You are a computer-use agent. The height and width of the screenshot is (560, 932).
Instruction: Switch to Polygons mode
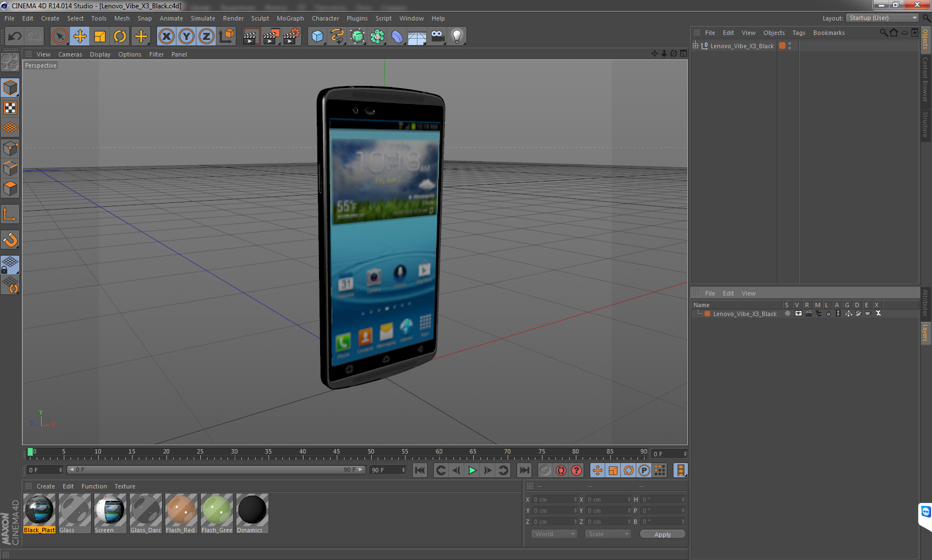pos(10,189)
